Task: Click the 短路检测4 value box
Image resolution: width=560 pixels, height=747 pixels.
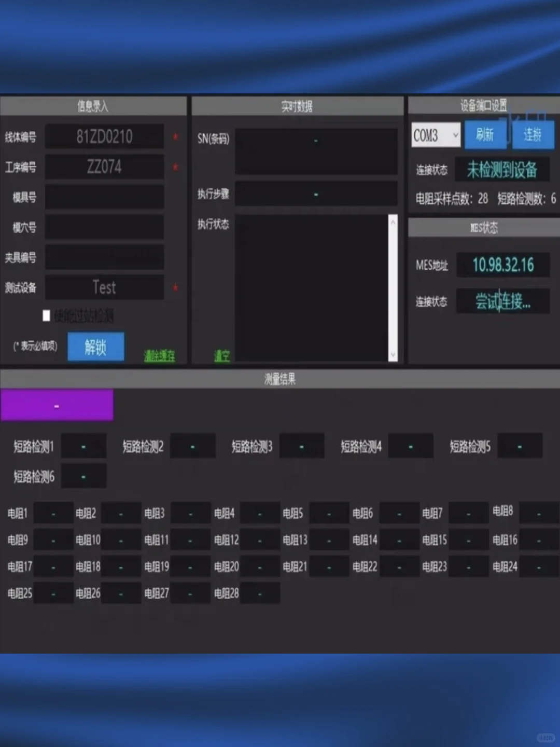Action: coord(411,446)
